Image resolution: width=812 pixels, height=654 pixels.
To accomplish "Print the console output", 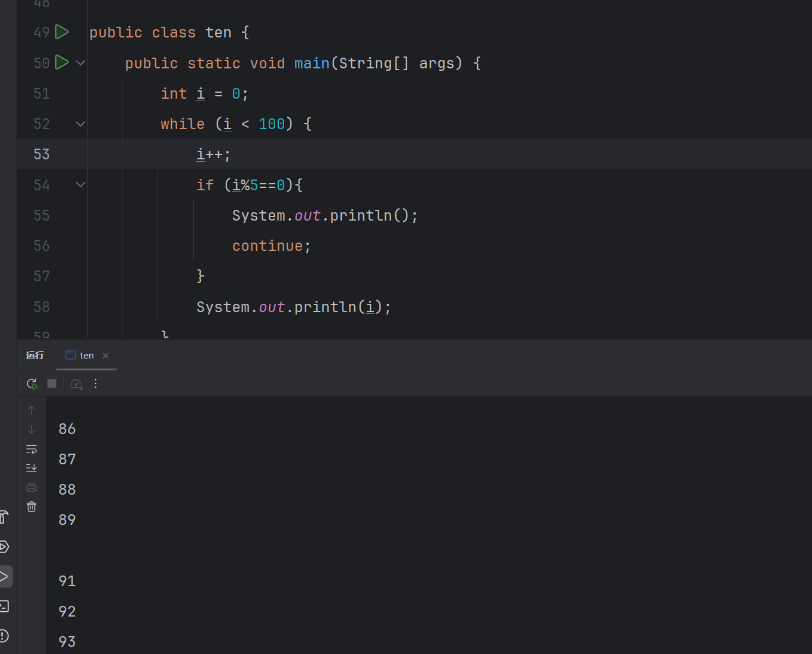I will 32,488.
